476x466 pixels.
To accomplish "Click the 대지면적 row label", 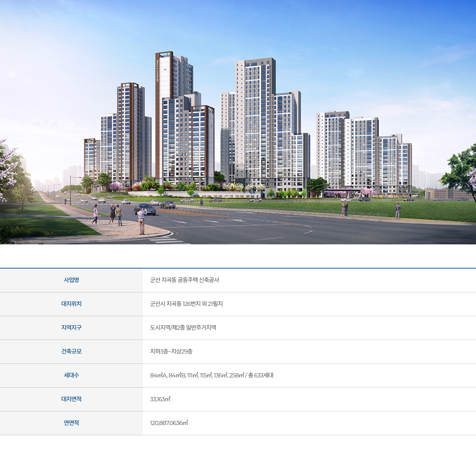I will click(x=71, y=399).
